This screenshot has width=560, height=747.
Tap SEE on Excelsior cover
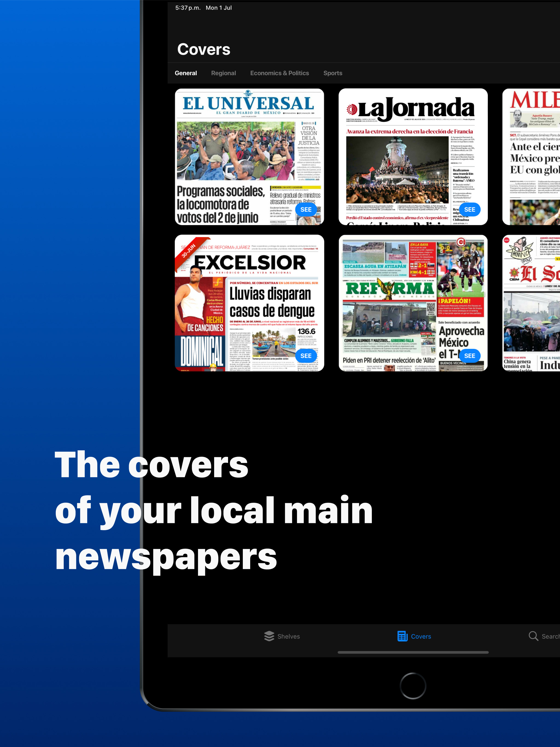pyautogui.click(x=306, y=356)
